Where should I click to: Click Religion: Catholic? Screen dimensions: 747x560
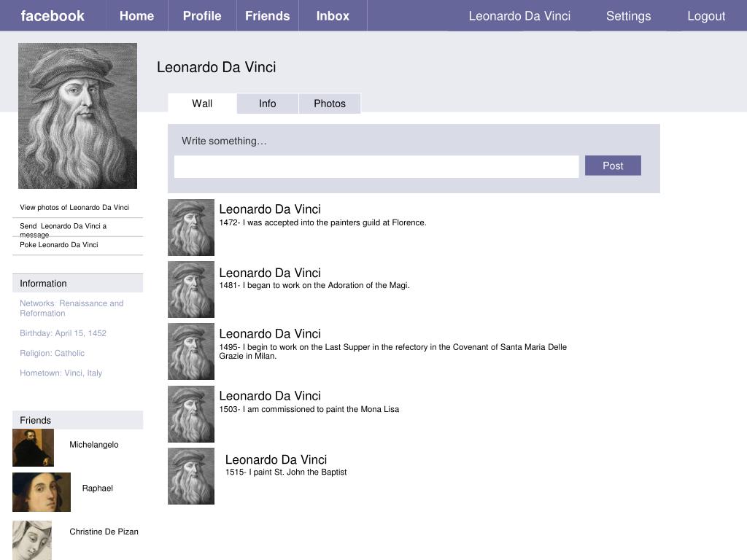pyautogui.click(x=52, y=353)
